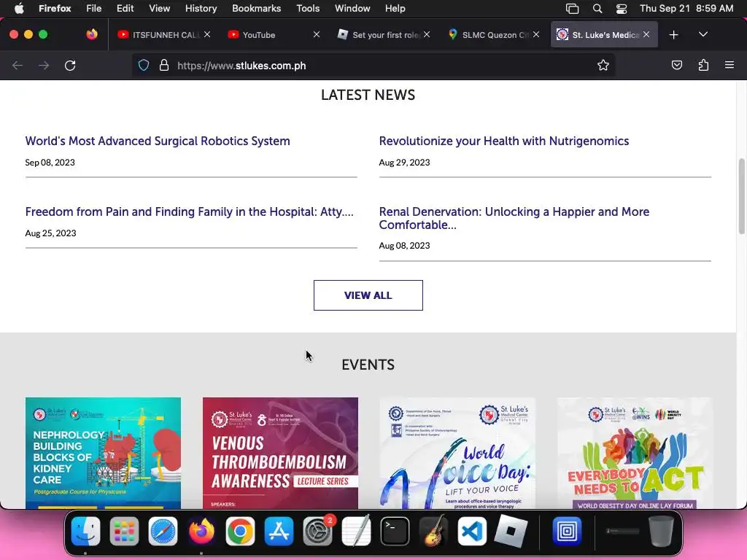Open Roblox from the Dock
This screenshot has height=560, width=747.
[x=511, y=531]
